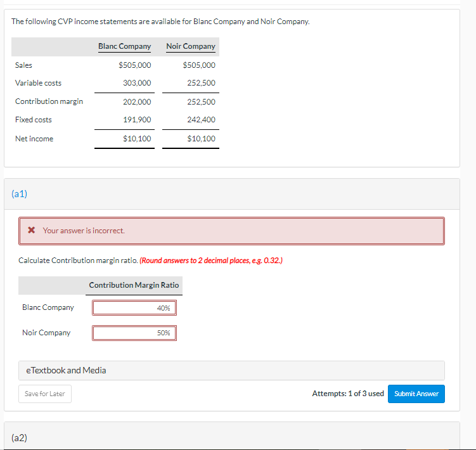The height and width of the screenshot is (450, 476).
Task: Click Blanc contribution margin value 202,000
Action: click(x=137, y=101)
